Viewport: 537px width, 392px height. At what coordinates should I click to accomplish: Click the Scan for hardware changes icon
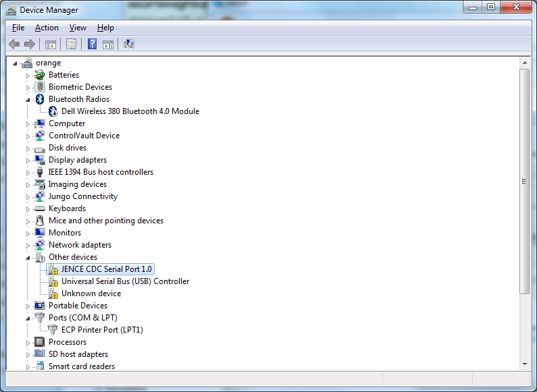[129, 44]
